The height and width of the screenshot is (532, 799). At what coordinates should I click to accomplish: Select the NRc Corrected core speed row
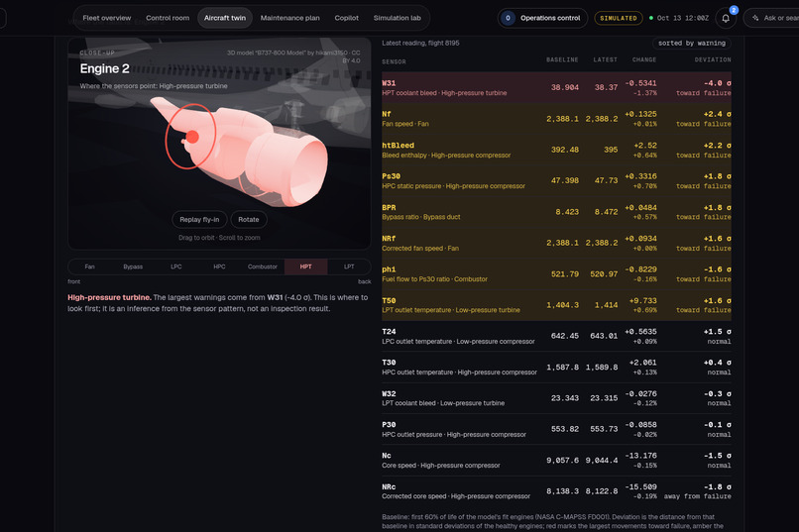(x=556, y=491)
